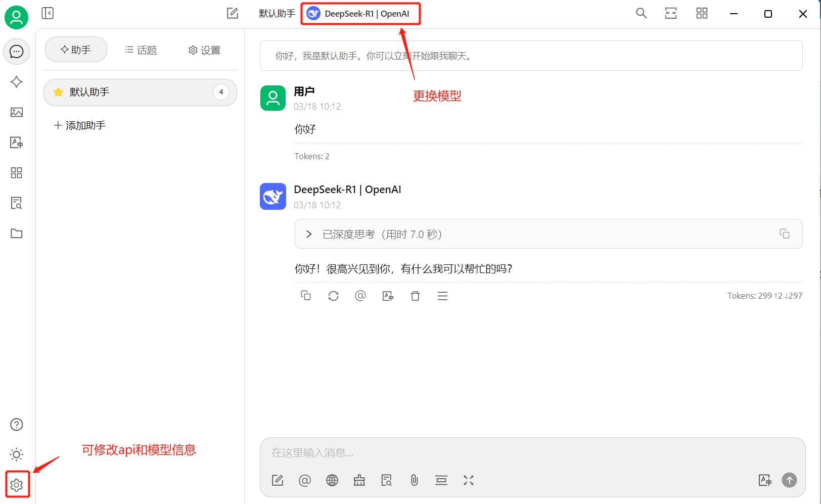This screenshot has height=504, width=821.
Task: Switch to the 设置 tab
Action: (x=205, y=50)
